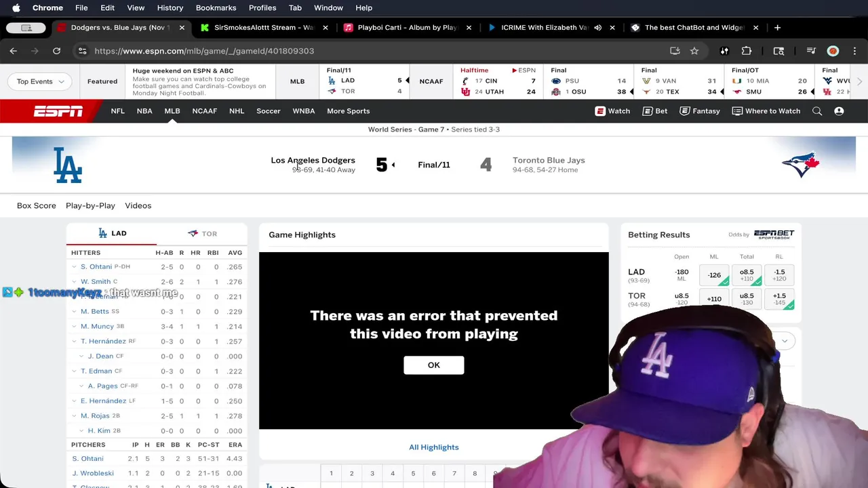Expand the H. Kim hitter row chevron
Image resolution: width=868 pixels, height=488 pixels.
[x=81, y=431]
